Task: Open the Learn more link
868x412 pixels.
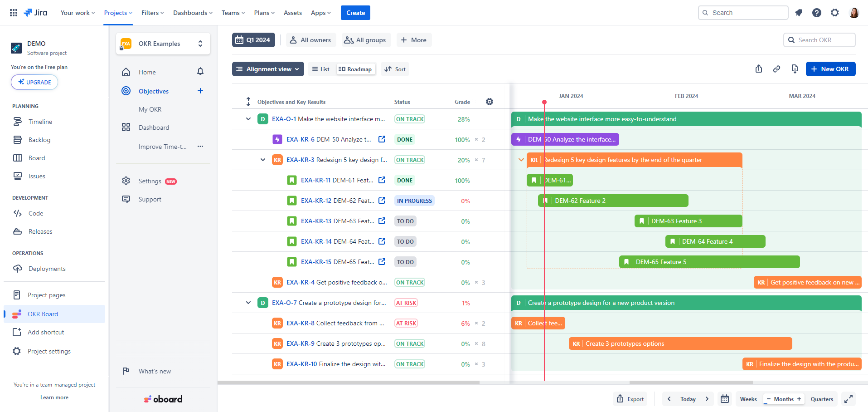Action: [x=54, y=397]
